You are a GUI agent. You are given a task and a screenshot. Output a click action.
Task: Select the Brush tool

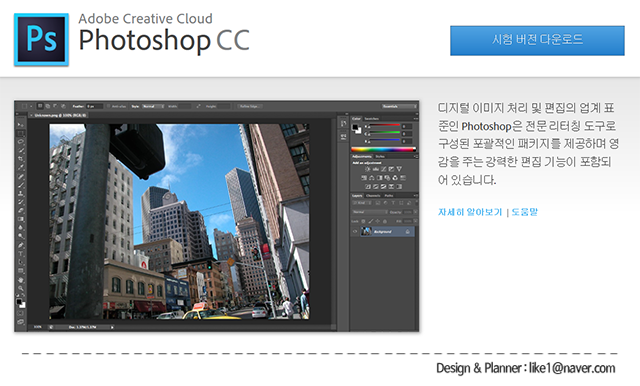(x=21, y=185)
